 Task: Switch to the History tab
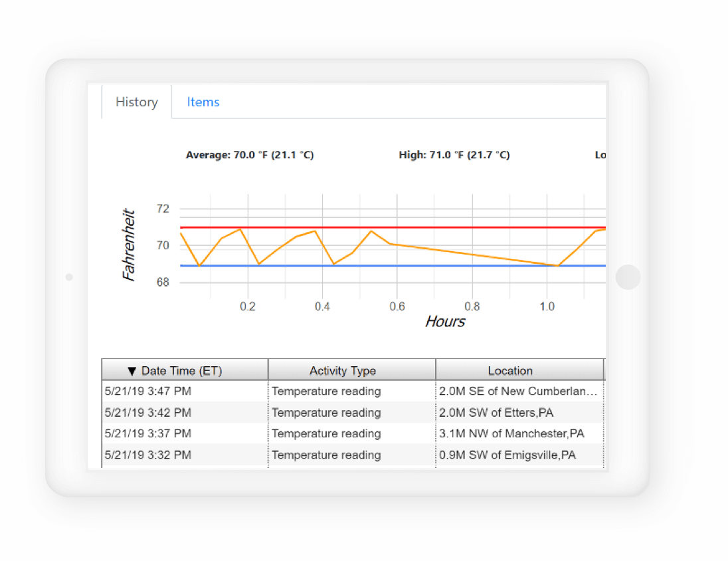pyautogui.click(x=137, y=102)
